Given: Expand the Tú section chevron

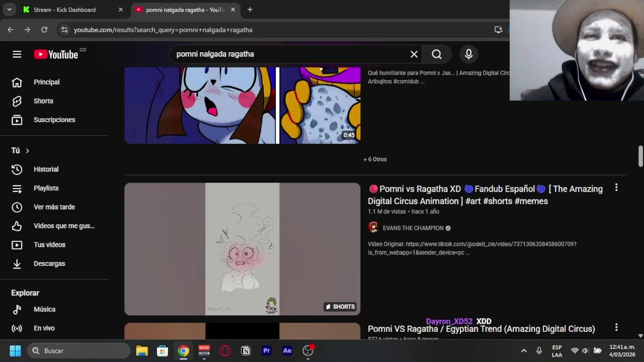Looking at the screenshot, I should 27,151.
